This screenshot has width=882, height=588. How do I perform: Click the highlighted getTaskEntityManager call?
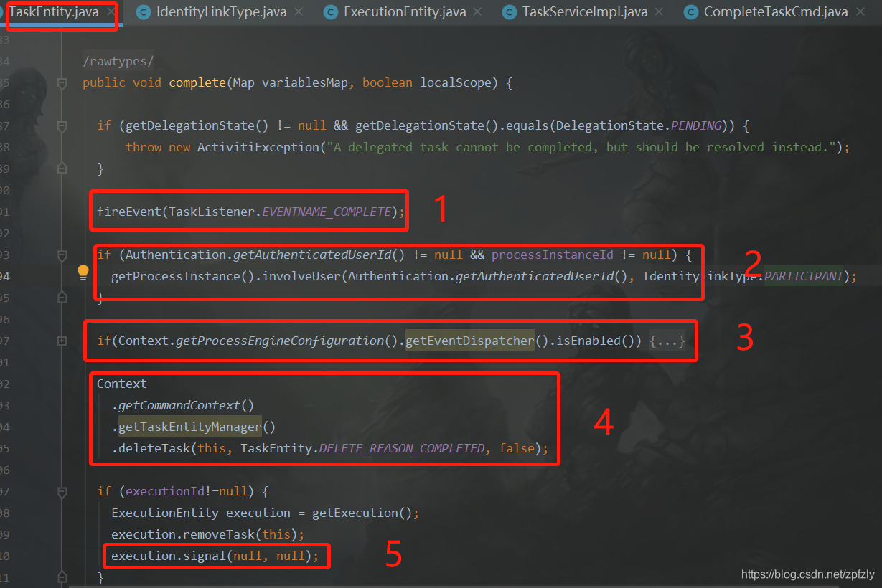click(190, 427)
